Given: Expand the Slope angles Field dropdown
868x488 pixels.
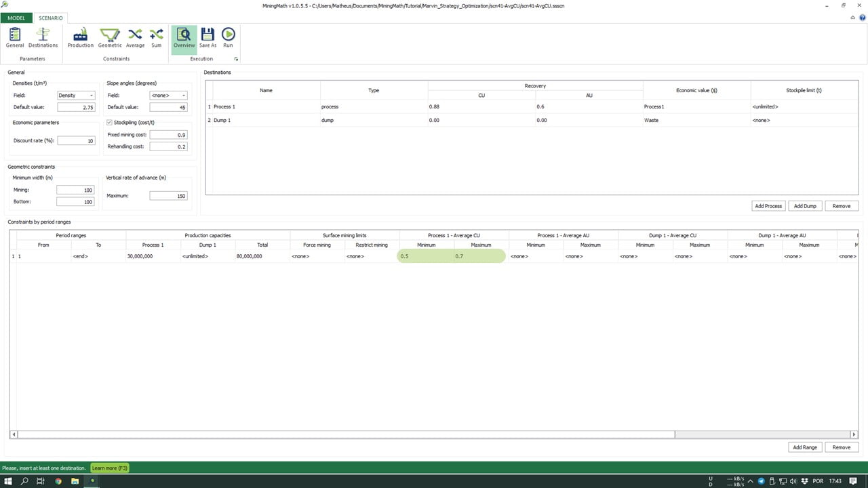Looking at the screenshot, I should click(x=168, y=96).
